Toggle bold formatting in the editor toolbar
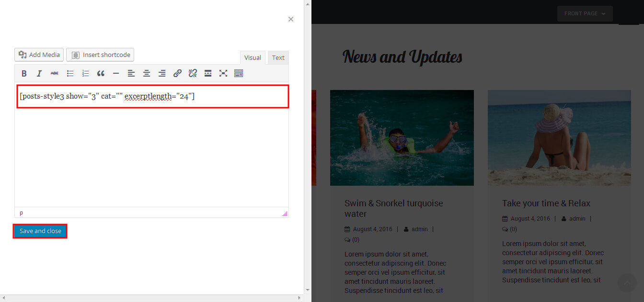 pyautogui.click(x=24, y=73)
